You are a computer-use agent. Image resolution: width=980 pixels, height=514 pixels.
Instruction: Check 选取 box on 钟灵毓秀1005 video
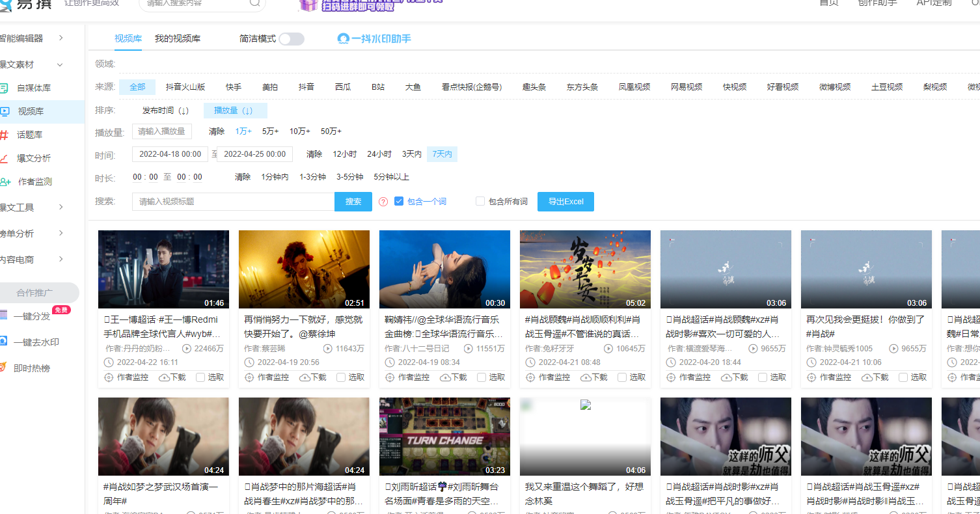coord(903,377)
